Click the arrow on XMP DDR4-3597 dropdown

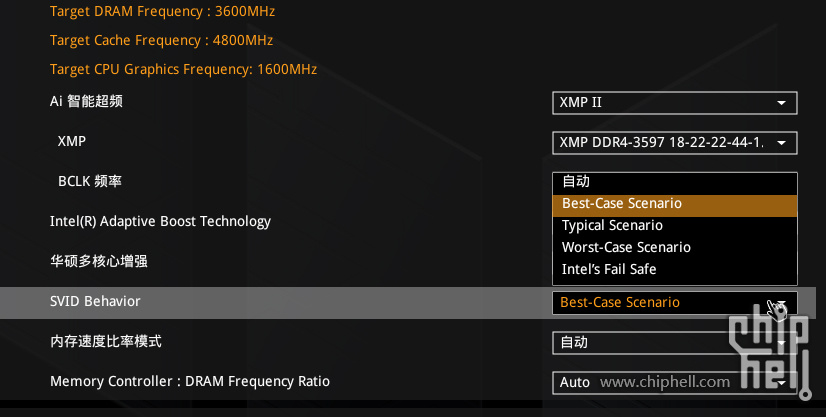pyautogui.click(x=782, y=143)
